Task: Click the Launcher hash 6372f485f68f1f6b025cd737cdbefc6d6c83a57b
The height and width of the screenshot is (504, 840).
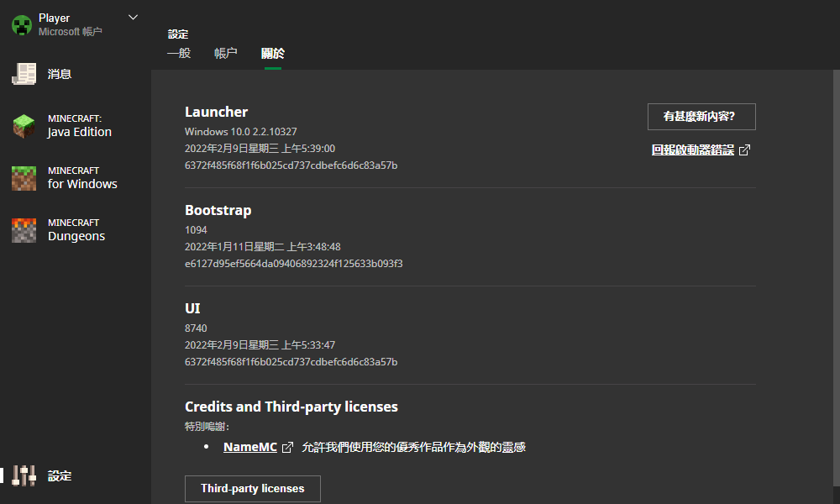Action: pos(291,165)
